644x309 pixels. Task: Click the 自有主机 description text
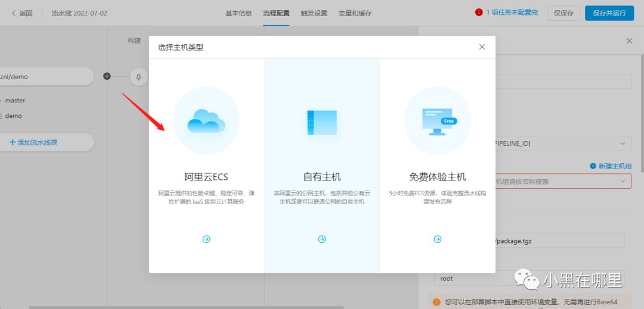tap(322, 197)
